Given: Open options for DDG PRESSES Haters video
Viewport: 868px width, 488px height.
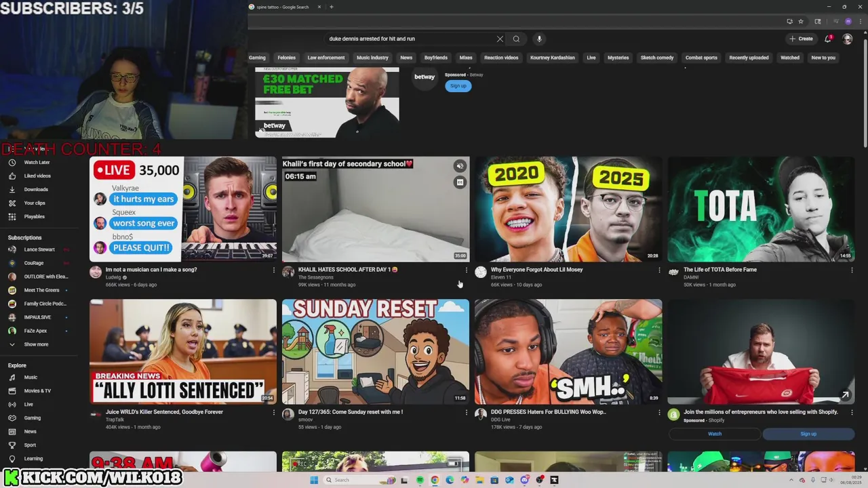Looking at the screenshot, I should [x=658, y=413].
